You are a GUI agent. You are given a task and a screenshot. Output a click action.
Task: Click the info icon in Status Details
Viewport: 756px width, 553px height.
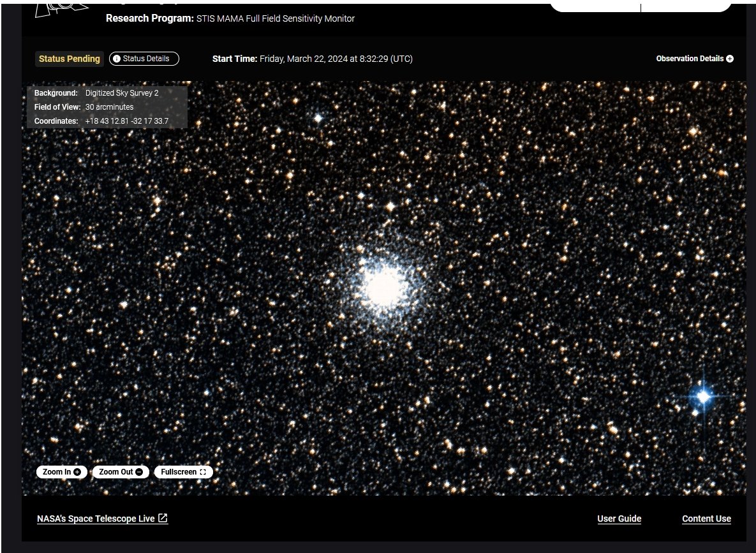[116, 59]
